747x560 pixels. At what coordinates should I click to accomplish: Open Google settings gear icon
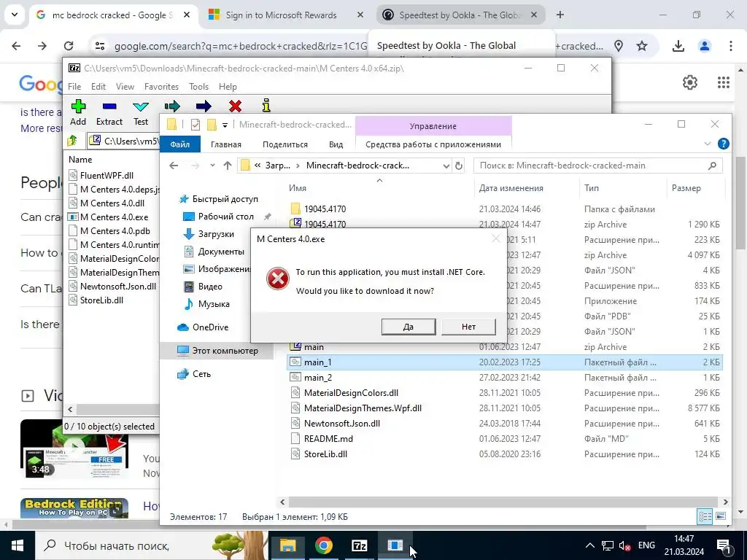click(x=690, y=82)
